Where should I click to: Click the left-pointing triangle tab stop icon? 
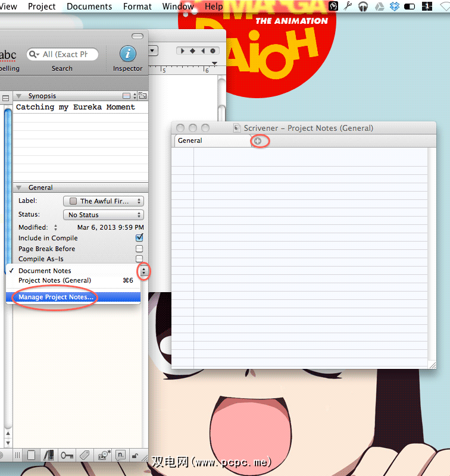click(203, 51)
